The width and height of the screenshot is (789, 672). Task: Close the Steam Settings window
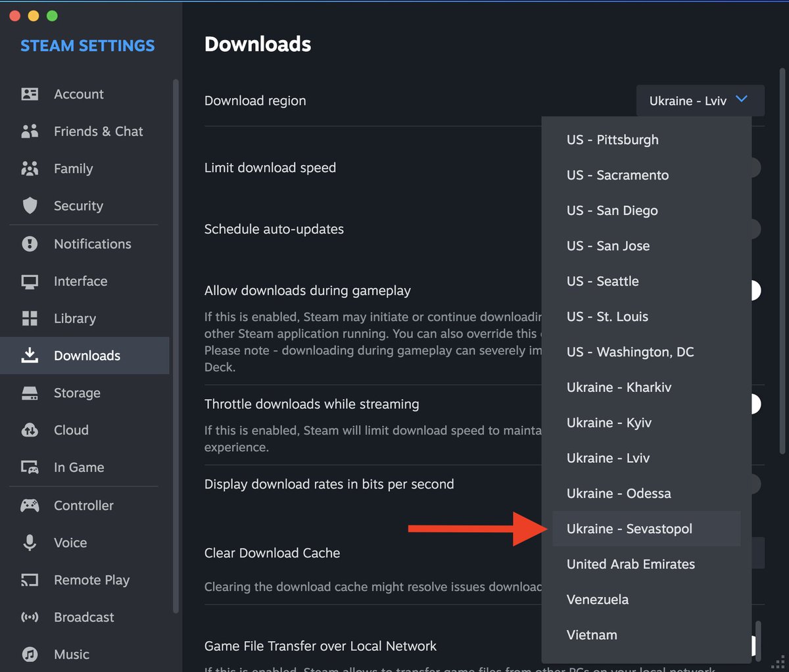(x=15, y=16)
